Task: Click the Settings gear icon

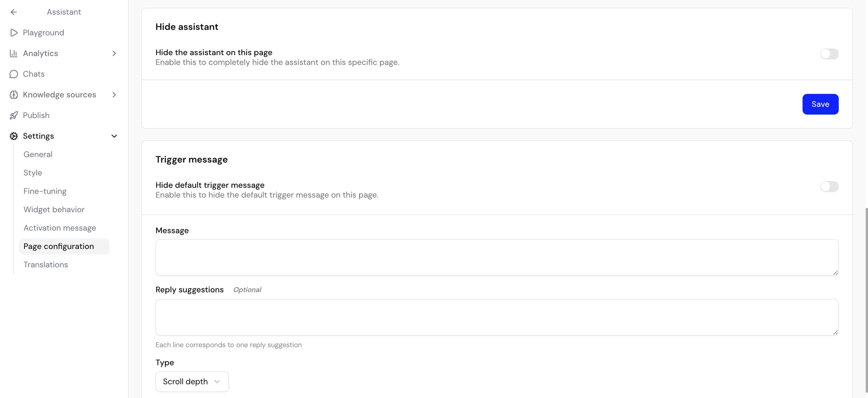Action: [x=14, y=136]
